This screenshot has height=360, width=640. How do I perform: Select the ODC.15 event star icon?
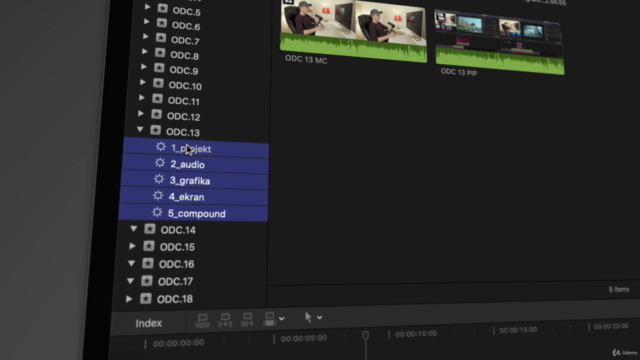tap(149, 246)
